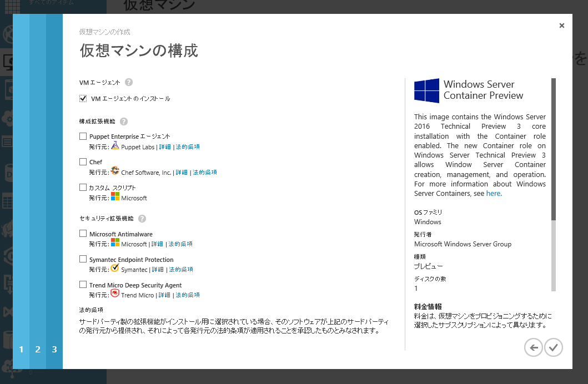
Task: Enable the custom script (カスタム スクリプト) checkbox
Action: click(x=83, y=188)
